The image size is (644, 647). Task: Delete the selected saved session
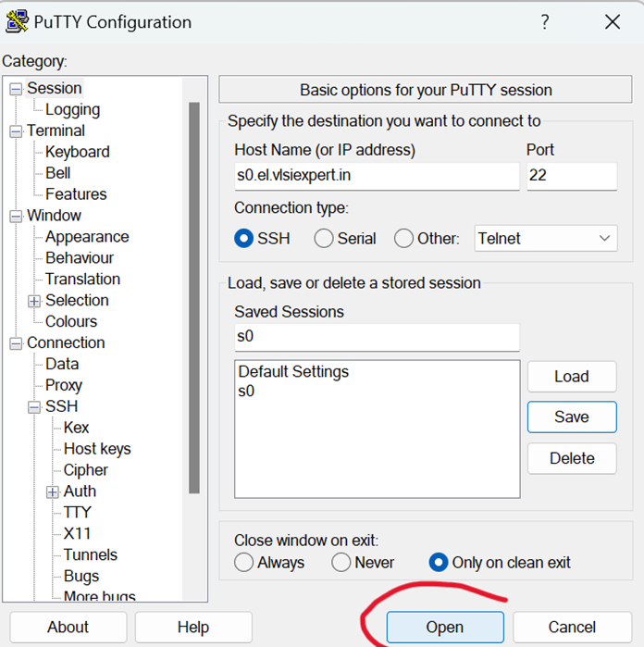coord(572,458)
